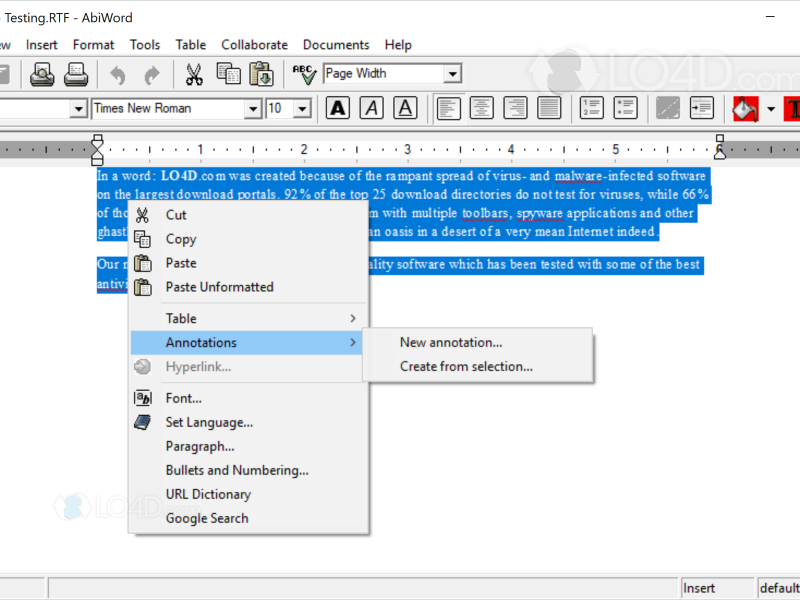Choose Set Language... from context menu
The height and width of the screenshot is (600, 800).
pos(248,422)
